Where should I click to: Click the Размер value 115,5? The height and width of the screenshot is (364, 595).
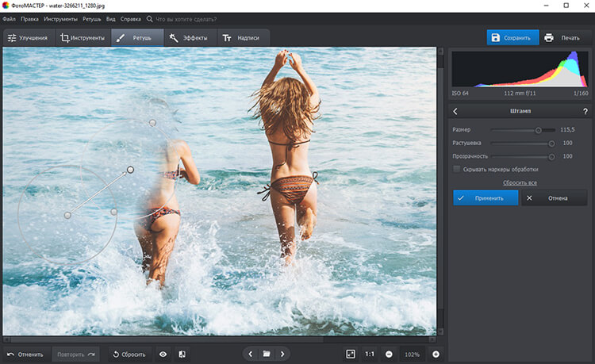[x=567, y=130]
